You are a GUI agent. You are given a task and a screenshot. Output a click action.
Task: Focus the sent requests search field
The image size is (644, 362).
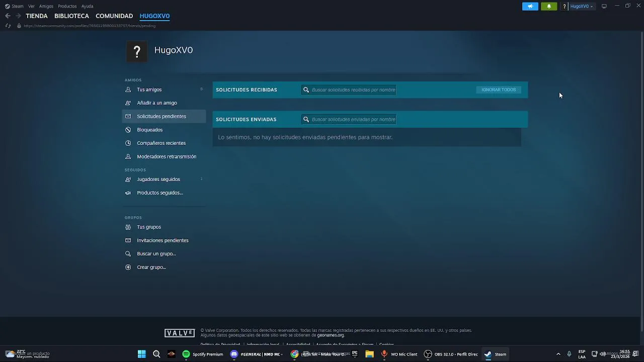tap(349, 119)
